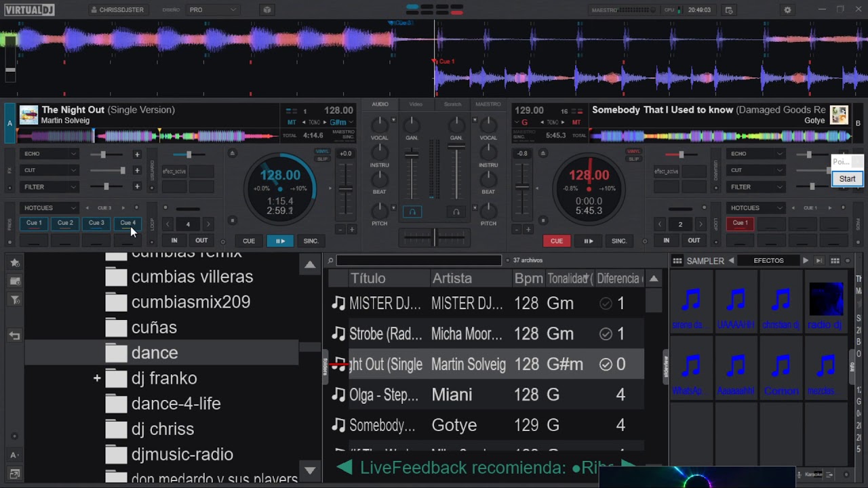Image resolution: width=868 pixels, height=488 pixels.
Task: Expand the dj franko folder
Action: pos(97,378)
